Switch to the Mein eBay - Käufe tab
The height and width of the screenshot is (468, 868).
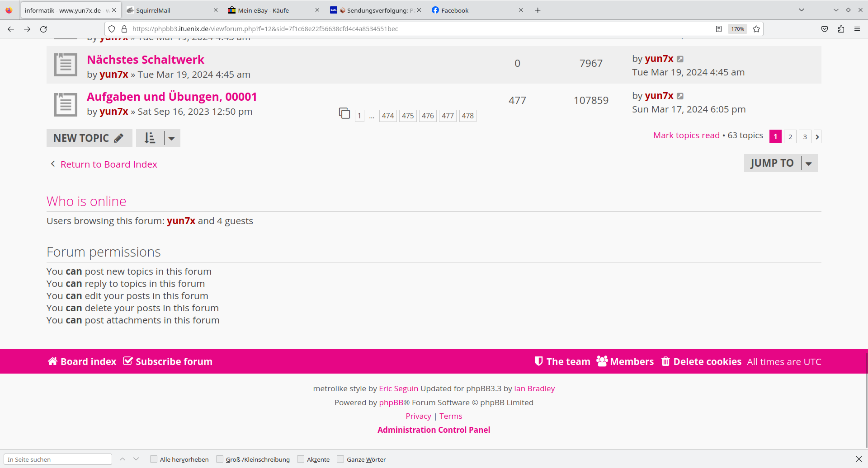click(271, 10)
